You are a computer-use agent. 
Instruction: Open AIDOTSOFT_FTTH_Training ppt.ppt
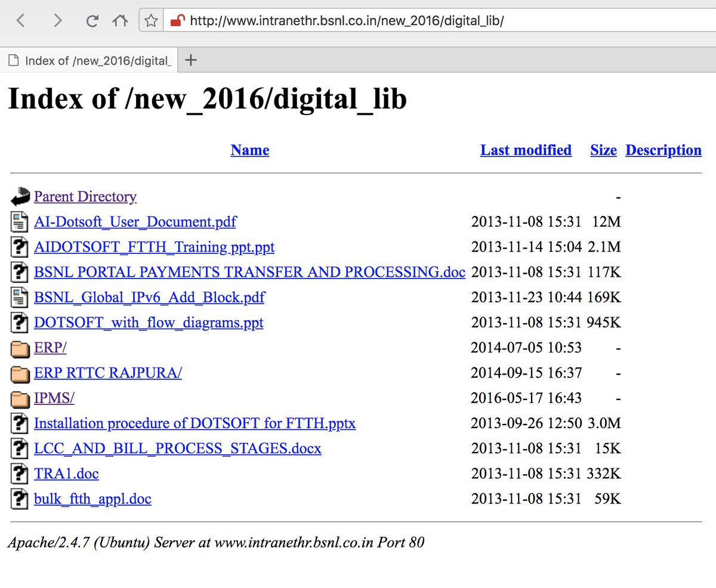coord(154,247)
